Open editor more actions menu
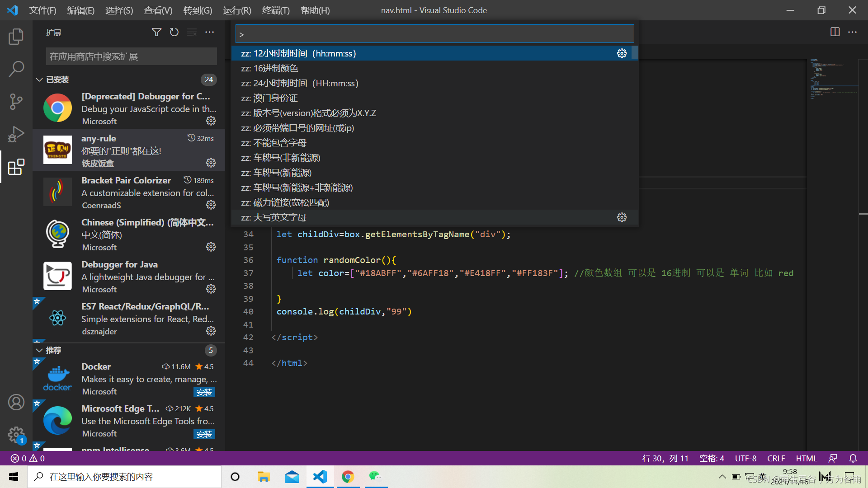The image size is (868, 488). [x=853, y=32]
